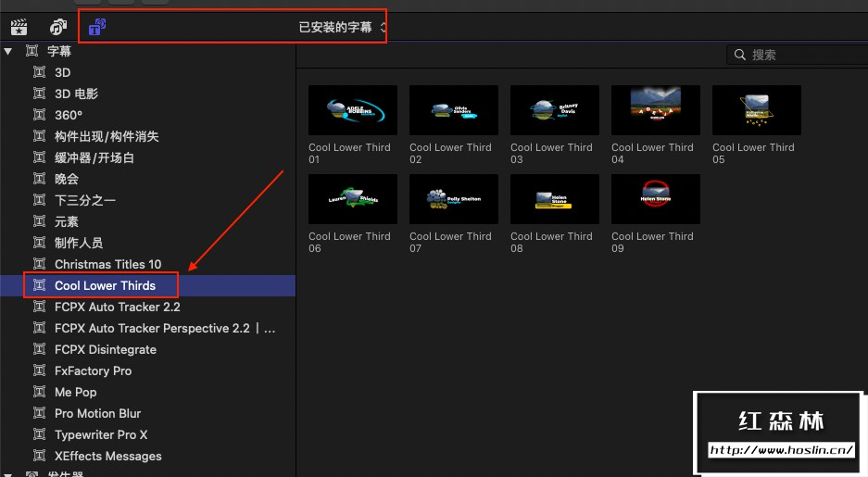Open the Titles and Generators sidebar icon

tap(97, 27)
